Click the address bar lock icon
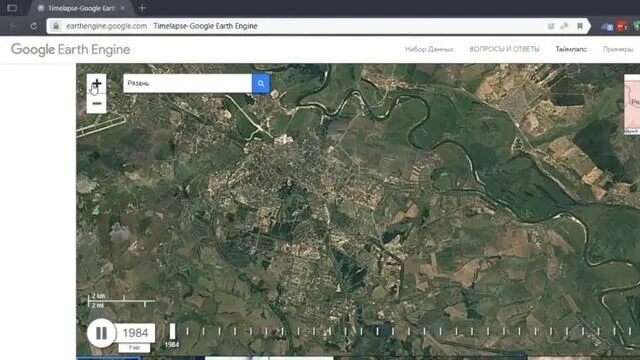Screen dimensions: 640x360 pos(56,26)
